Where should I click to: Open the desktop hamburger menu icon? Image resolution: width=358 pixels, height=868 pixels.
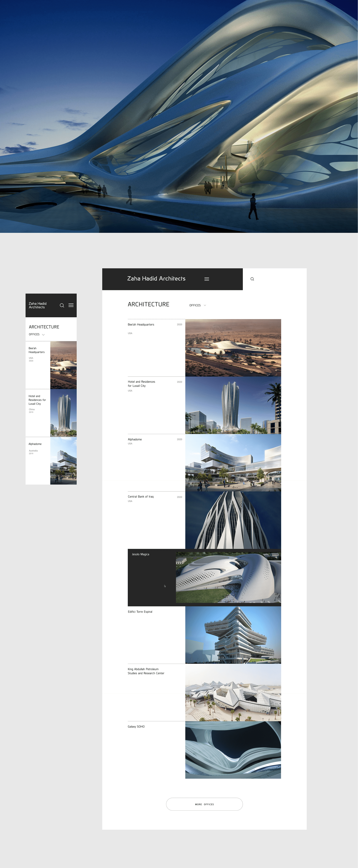[206, 279]
